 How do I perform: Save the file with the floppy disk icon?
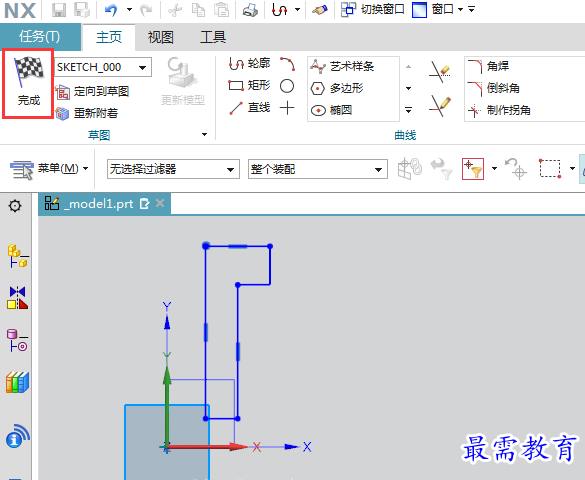click(59, 10)
